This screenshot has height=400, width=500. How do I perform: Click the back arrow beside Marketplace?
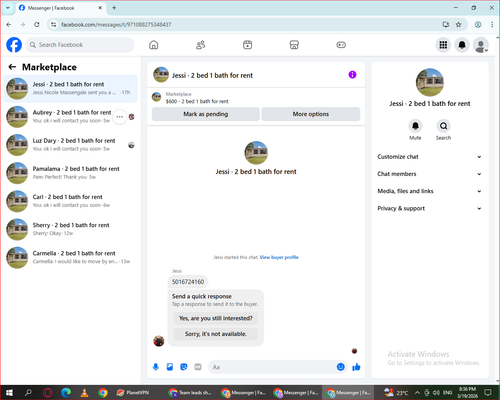pos(12,67)
